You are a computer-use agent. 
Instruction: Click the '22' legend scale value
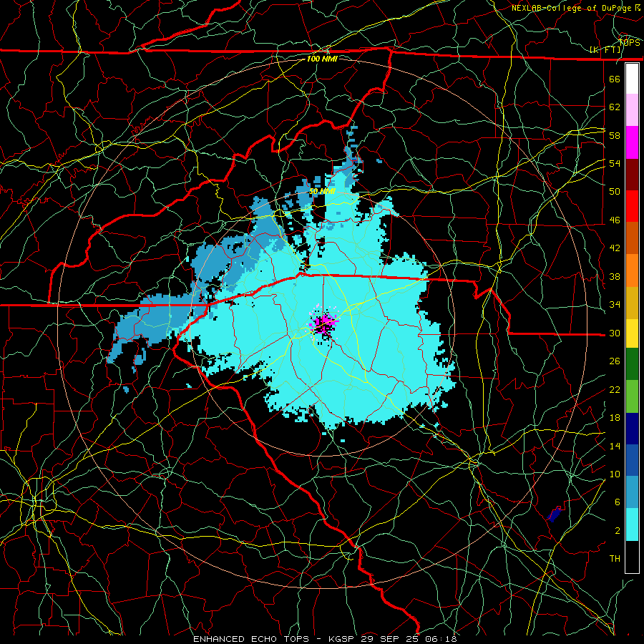(x=615, y=390)
